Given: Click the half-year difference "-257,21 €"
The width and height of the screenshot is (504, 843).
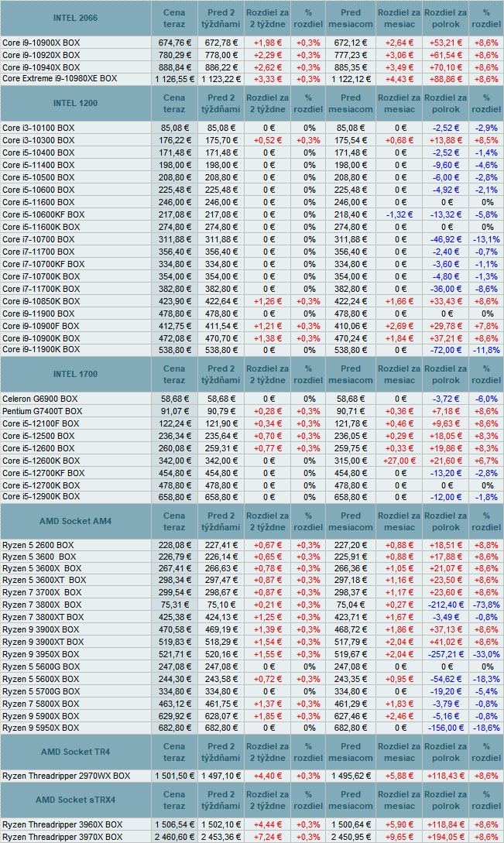Looking at the screenshot, I should point(446,654).
